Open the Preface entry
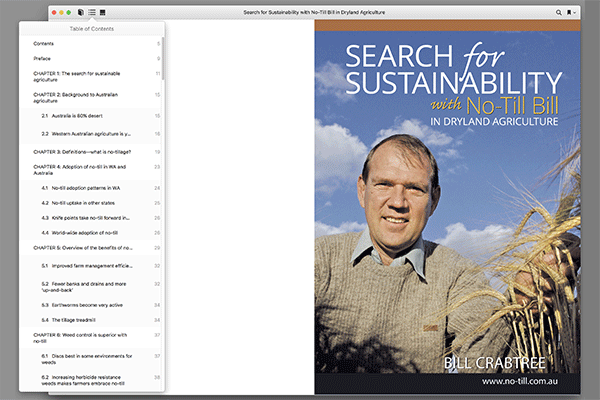 (42, 59)
